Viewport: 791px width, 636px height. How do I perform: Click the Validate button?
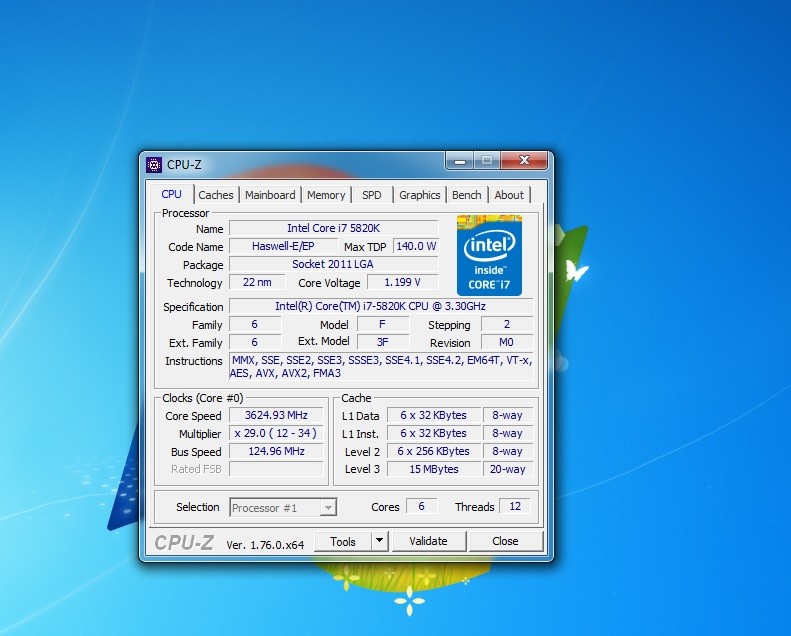[428, 541]
